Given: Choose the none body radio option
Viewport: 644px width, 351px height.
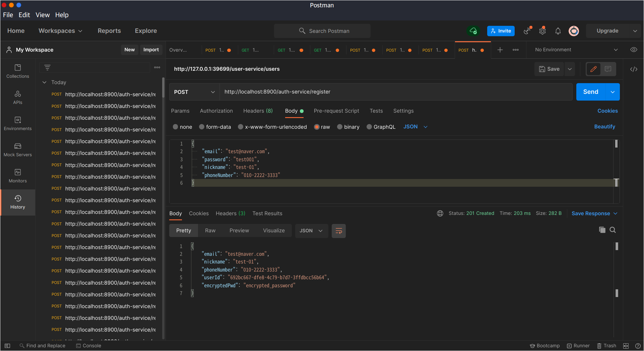Looking at the screenshot, I should 176,127.
